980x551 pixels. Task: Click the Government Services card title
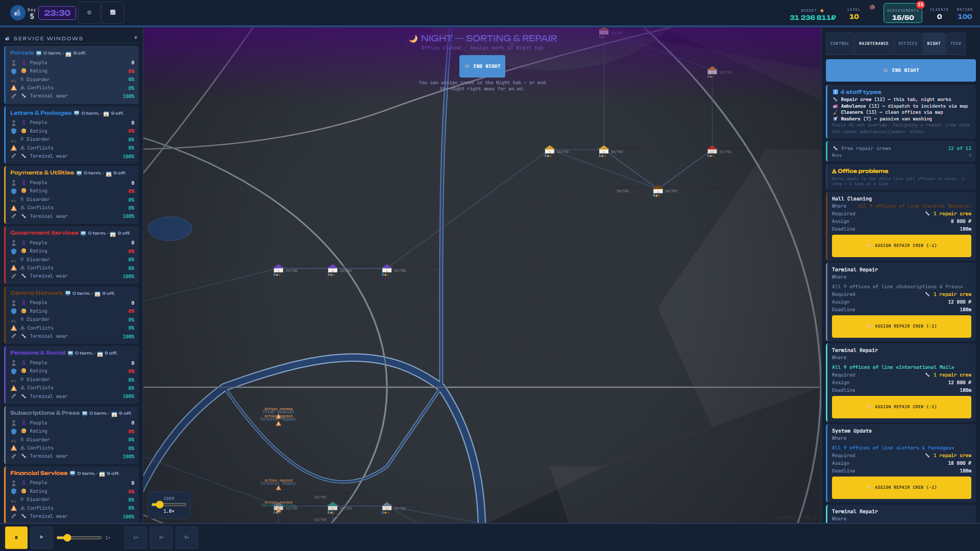44,233
